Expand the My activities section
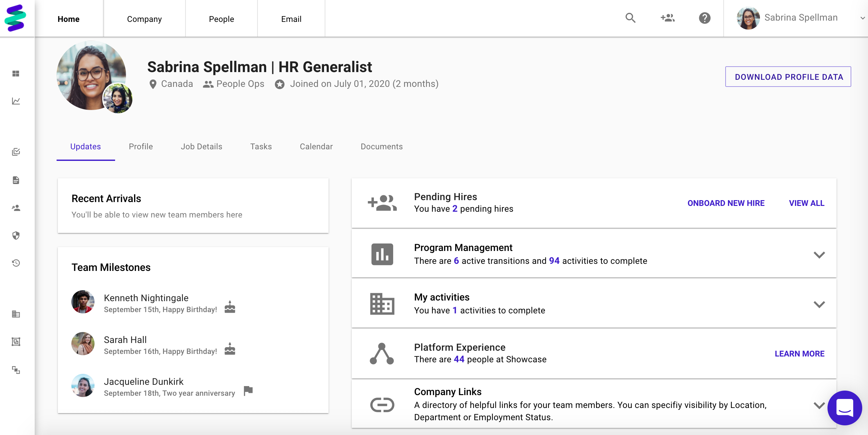868x435 pixels. pos(819,304)
